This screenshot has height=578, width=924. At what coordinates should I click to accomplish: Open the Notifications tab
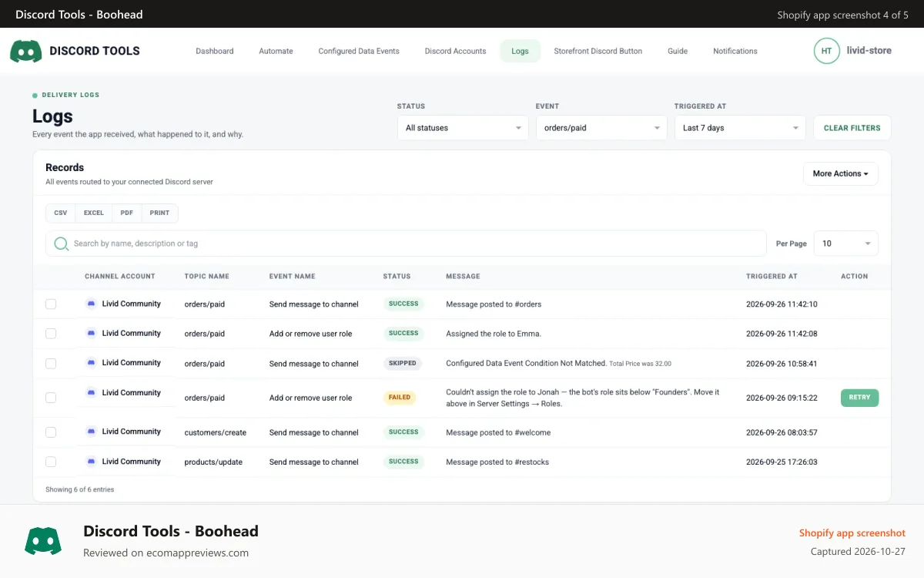click(735, 51)
